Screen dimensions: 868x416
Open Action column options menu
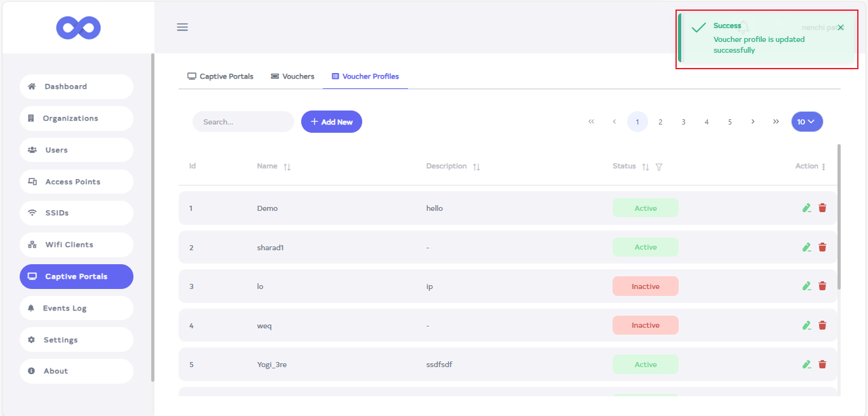tap(824, 166)
